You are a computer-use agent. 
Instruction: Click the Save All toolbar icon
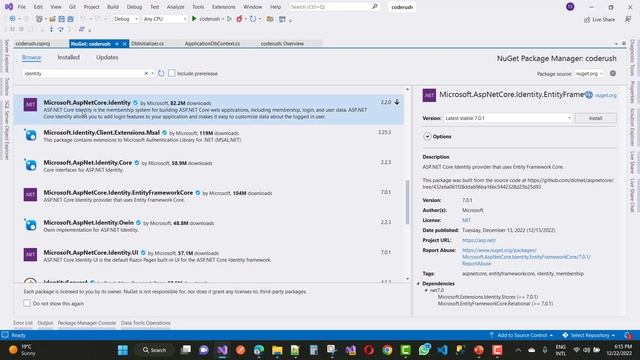(70, 19)
